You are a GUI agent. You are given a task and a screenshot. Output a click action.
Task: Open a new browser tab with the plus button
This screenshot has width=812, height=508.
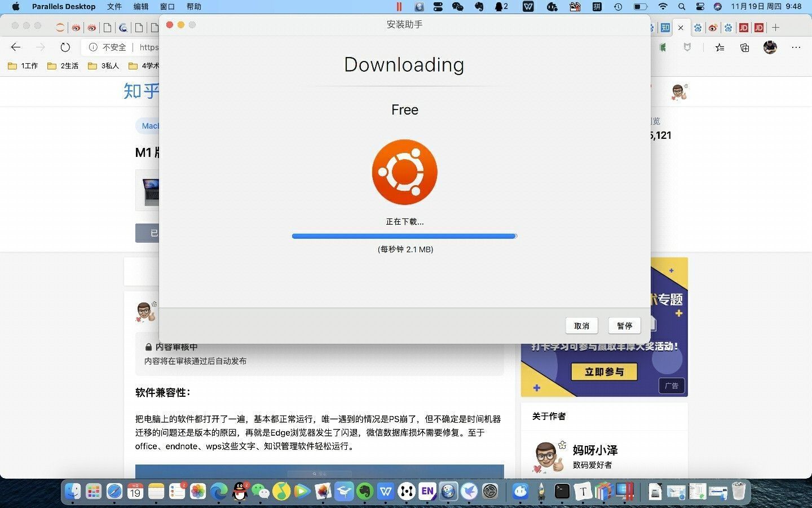coord(776,28)
